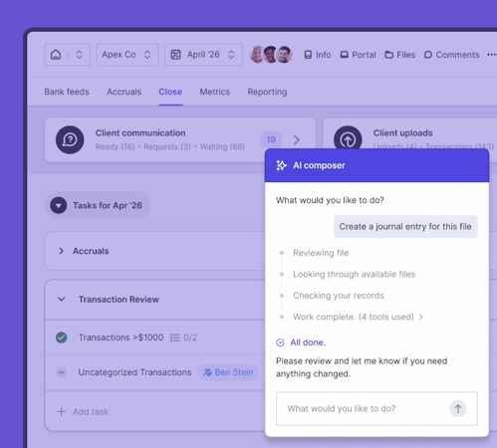Click the home icon in header
This screenshot has height=448, width=497.
[x=56, y=55]
